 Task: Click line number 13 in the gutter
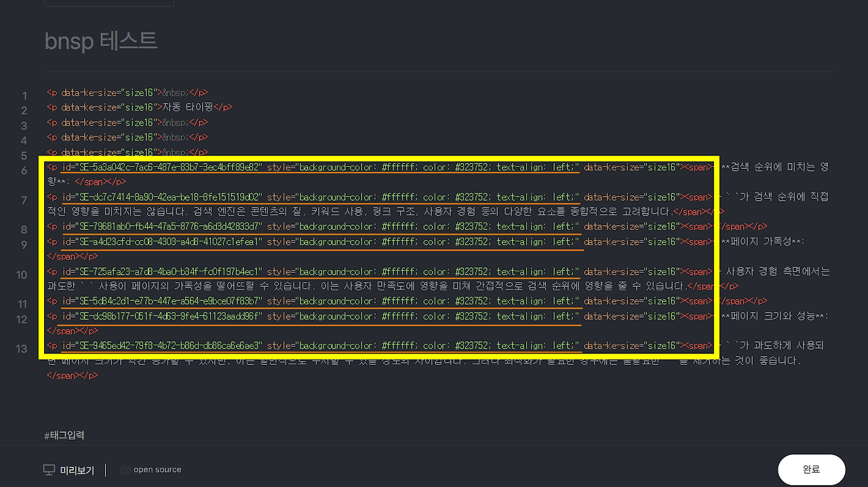pos(22,349)
